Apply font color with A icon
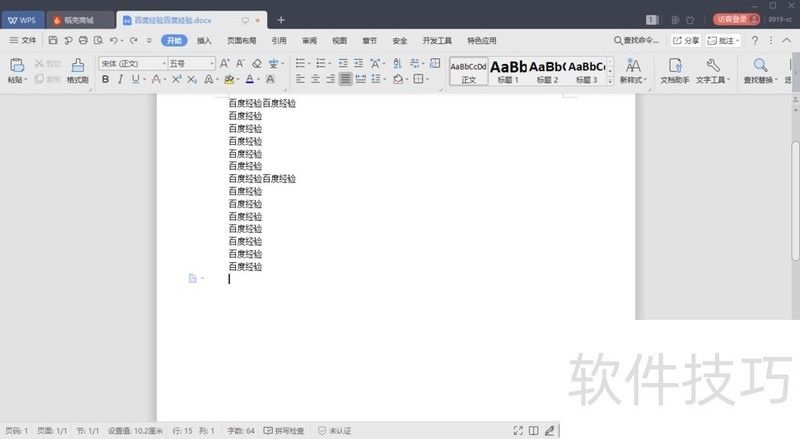This screenshot has height=439, width=800. click(x=249, y=79)
